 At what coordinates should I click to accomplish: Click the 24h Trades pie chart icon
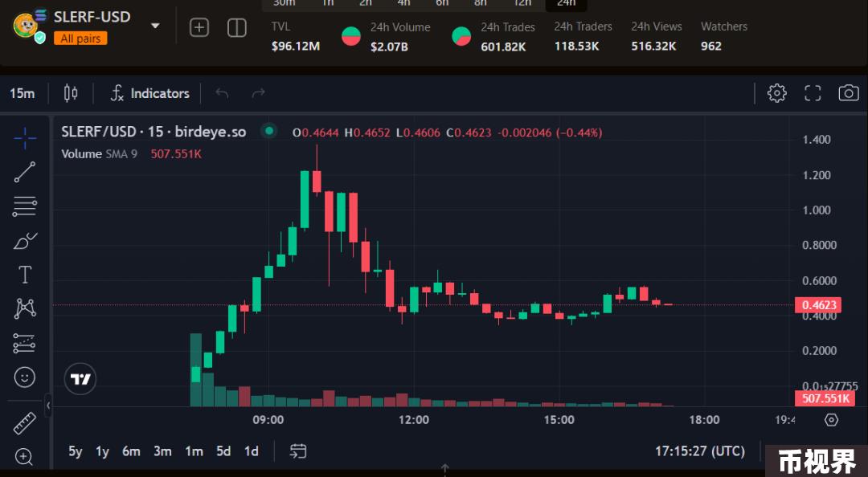tap(461, 36)
